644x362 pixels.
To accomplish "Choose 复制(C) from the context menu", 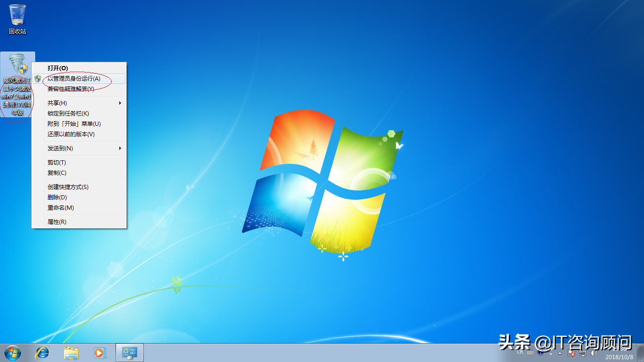I will tap(79, 173).
